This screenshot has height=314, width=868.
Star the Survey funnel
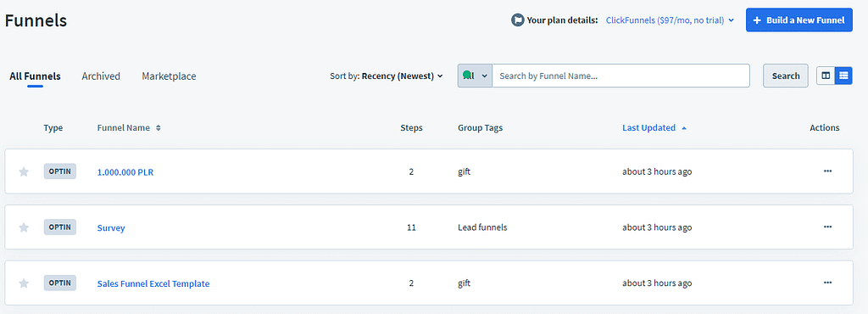click(x=24, y=227)
